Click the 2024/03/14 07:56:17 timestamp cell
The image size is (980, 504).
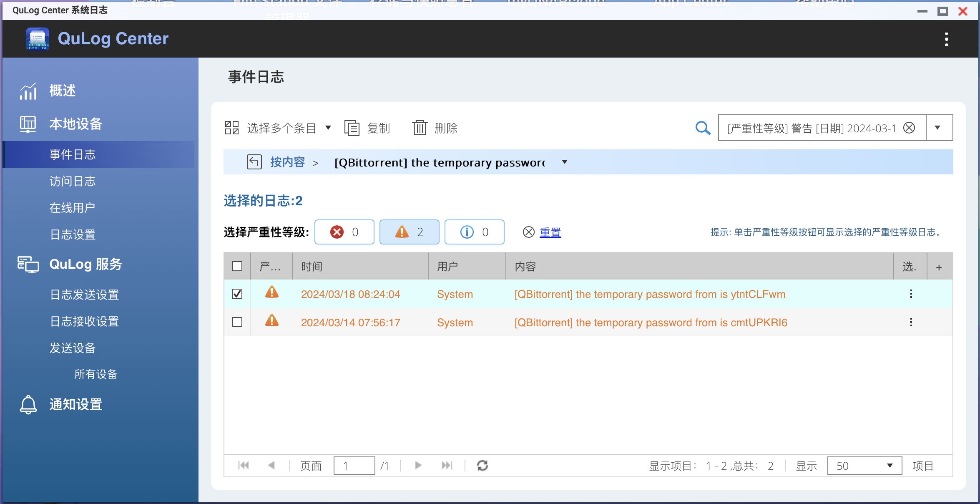click(x=350, y=323)
